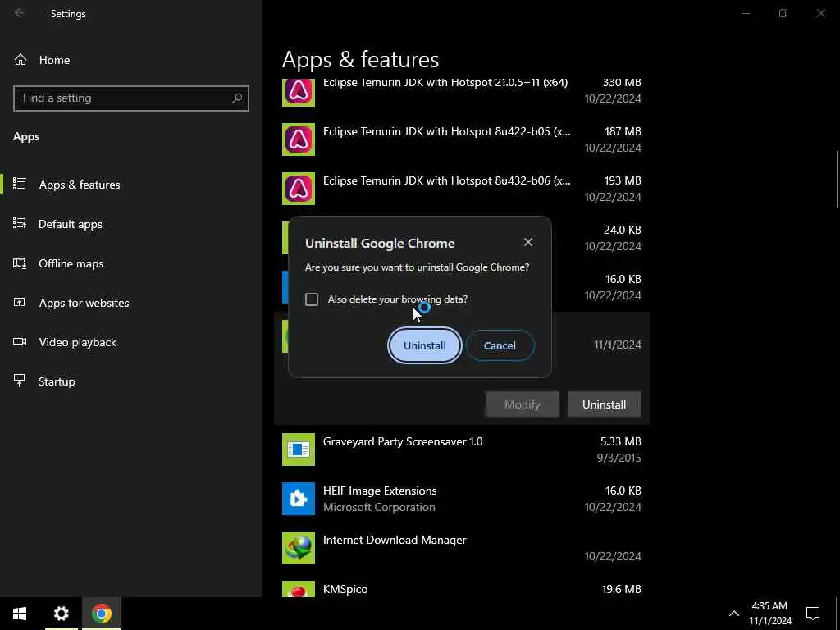Select Eclipse Temurin JDK 21.0.5+11 icon
The image size is (840, 630).
[299, 92]
